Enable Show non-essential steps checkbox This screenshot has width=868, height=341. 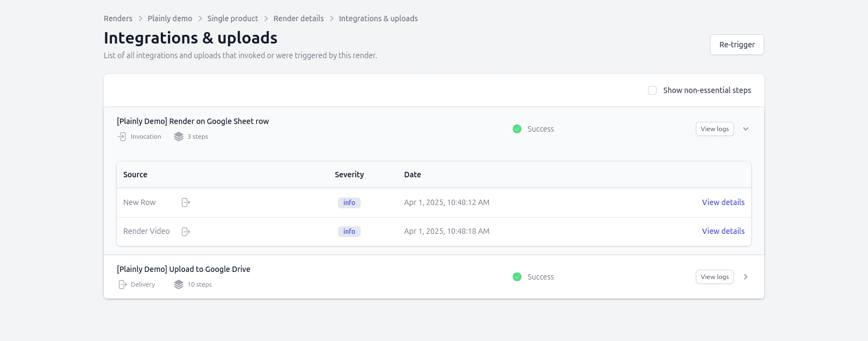pyautogui.click(x=652, y=90)
